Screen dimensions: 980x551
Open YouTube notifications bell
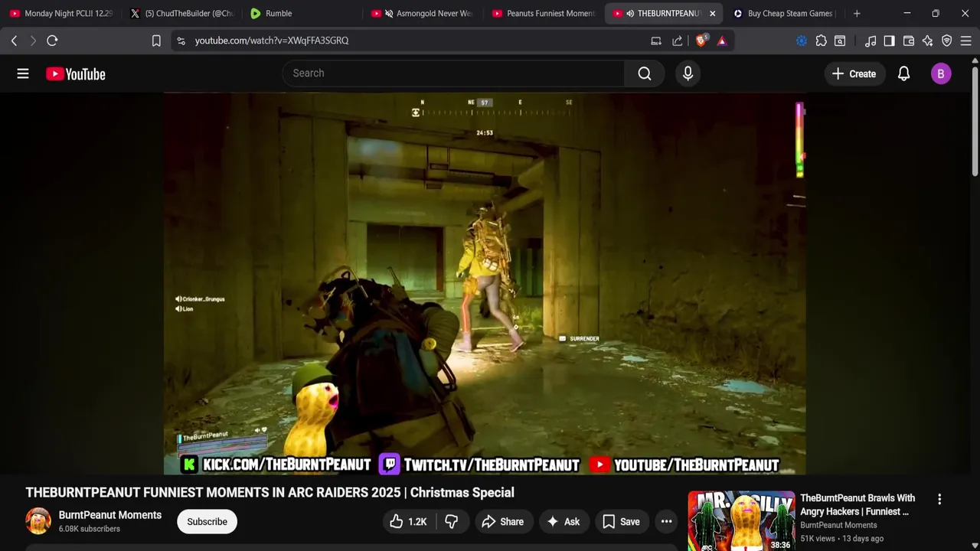point(903,73)
